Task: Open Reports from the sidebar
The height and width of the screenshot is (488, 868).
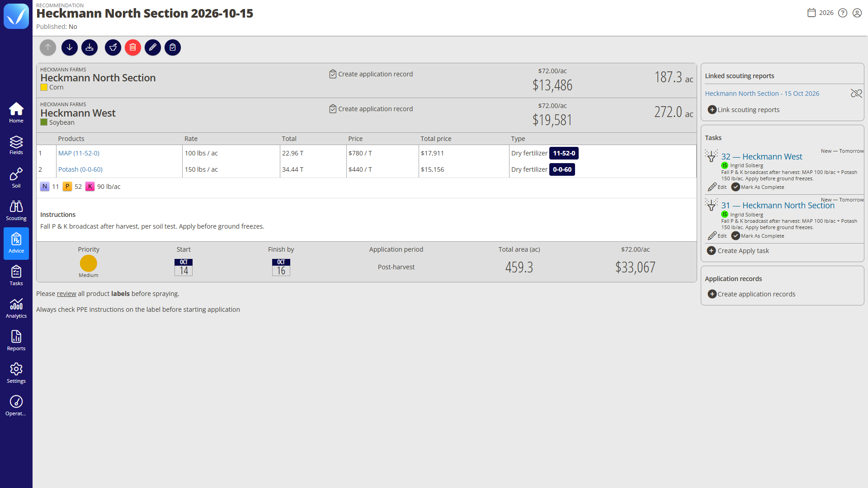Action: click(x=16, y=341)
